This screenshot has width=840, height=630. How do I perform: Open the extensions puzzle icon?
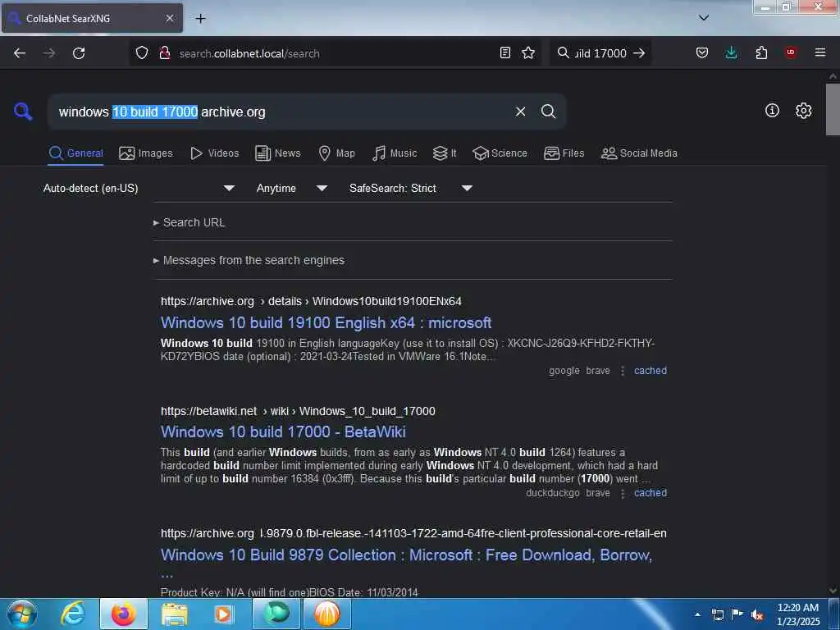point(761,52)
